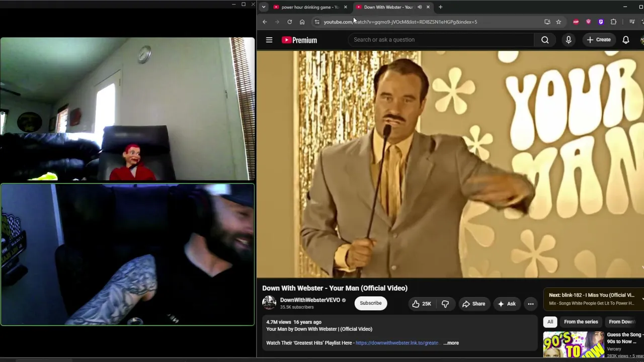644x362 pixels.
Task: Mute the Down With Webster tab audio
Action: (420, 7)
